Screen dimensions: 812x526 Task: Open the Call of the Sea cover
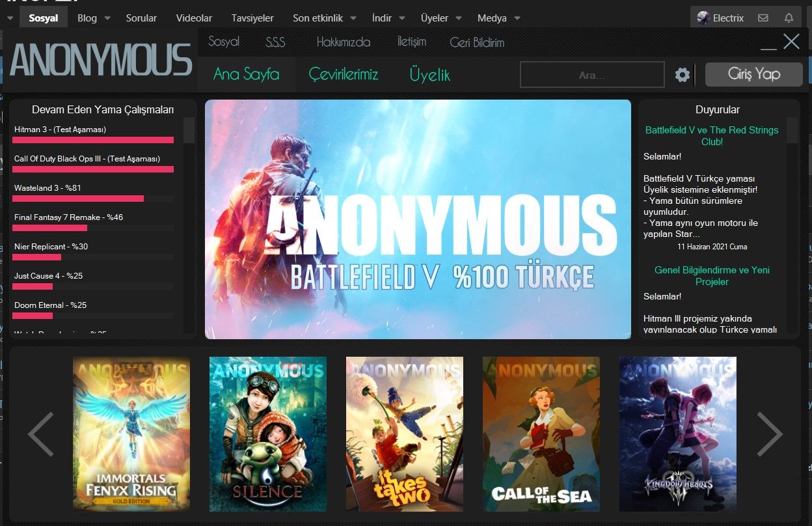(x=541, y=434)
